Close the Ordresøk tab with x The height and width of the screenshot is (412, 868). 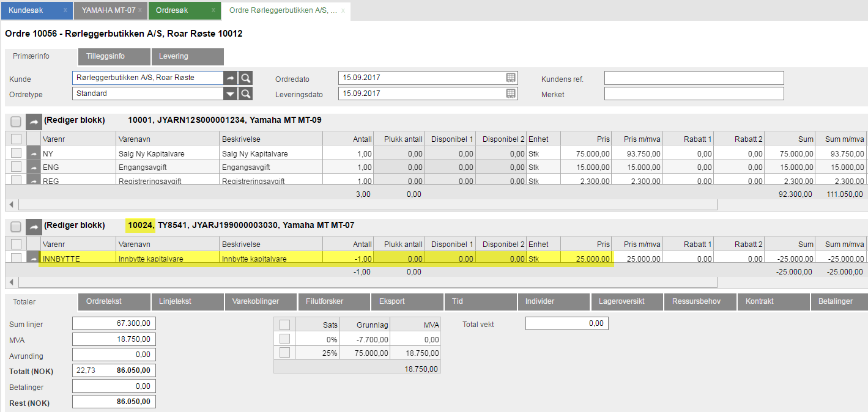[x=213, y=10]
